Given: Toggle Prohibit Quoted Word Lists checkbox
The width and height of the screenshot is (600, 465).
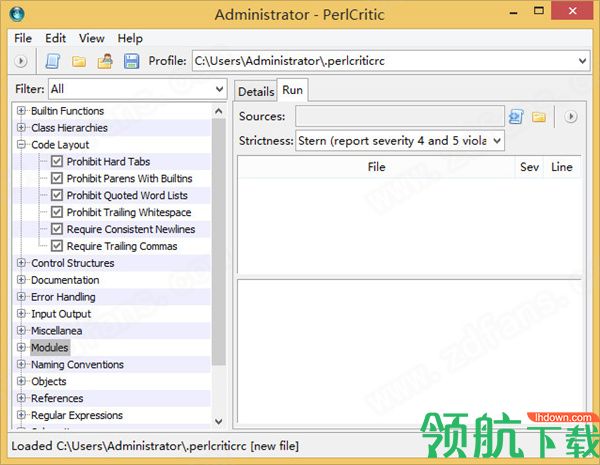Looking at the screenshot, I should (x=57, y=195).
